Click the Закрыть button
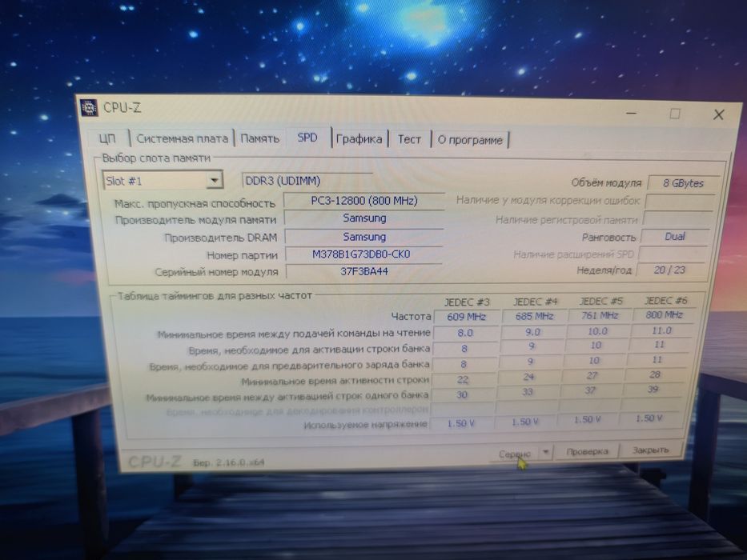 pos(650,450)
